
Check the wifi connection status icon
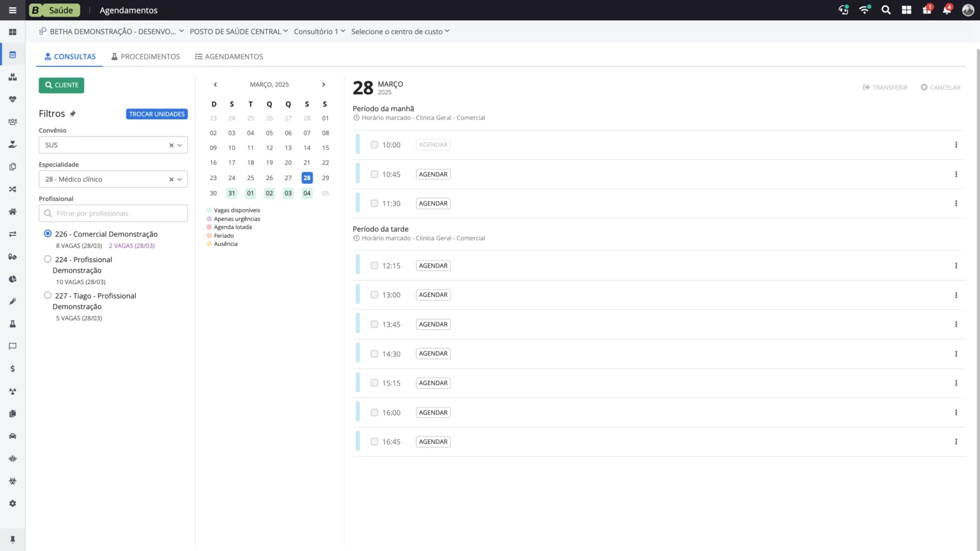[864, 10]
